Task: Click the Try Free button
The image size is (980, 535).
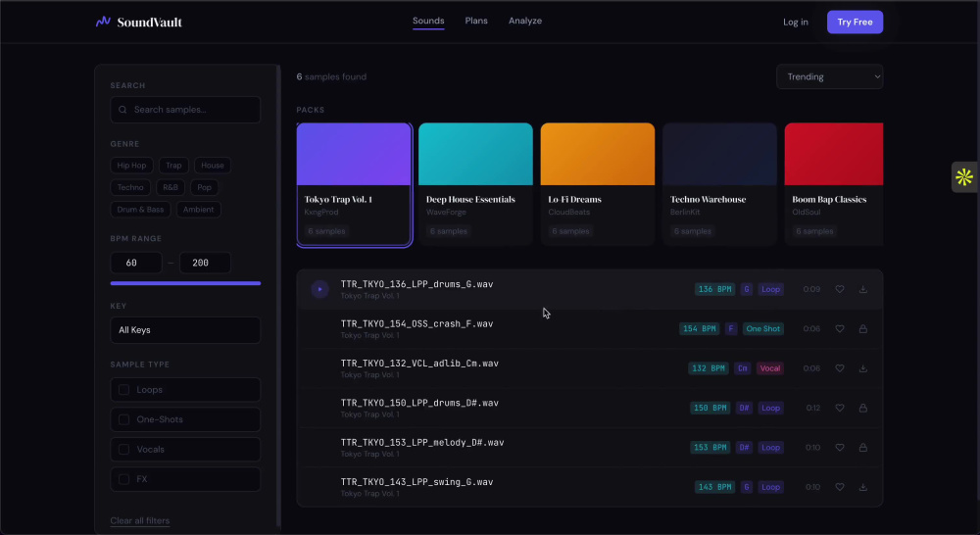Action: 855,22
